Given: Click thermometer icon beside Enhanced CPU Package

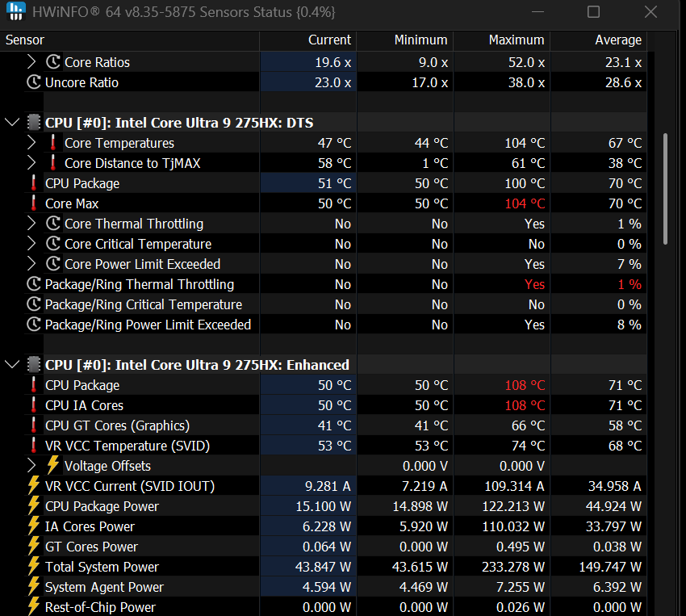Looking at the screenshot, I should [x=34, y=384].
